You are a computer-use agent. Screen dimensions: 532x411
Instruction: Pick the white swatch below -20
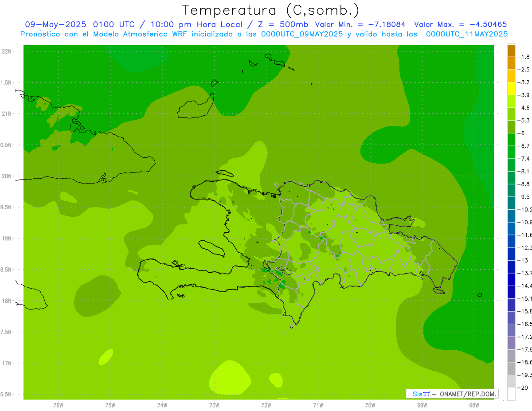tap(511, 394)
